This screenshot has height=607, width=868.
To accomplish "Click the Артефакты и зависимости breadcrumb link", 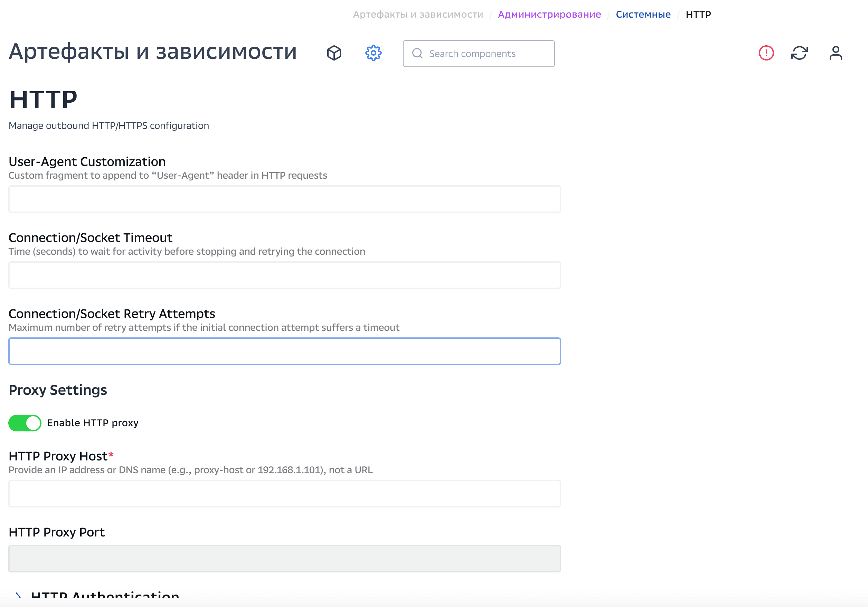I will pyautogui.click(x=418, y=15).
